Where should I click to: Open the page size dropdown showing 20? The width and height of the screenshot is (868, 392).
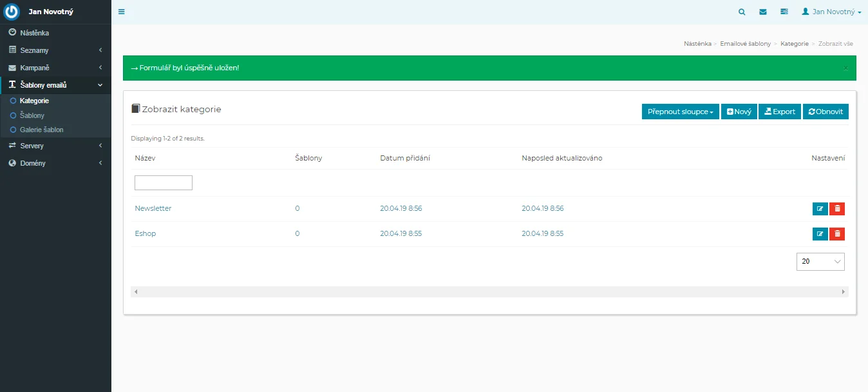click(x=820, y=261)
